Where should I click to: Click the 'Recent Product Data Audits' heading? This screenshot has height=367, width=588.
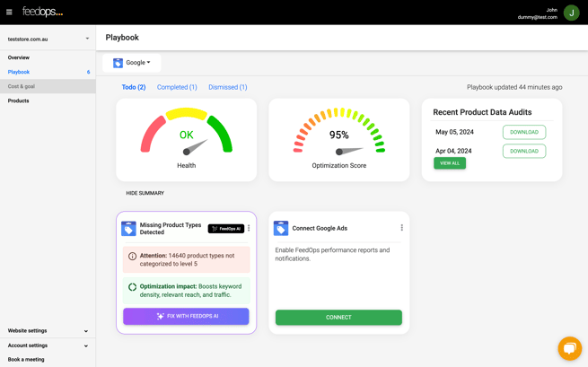click(482, 112)
